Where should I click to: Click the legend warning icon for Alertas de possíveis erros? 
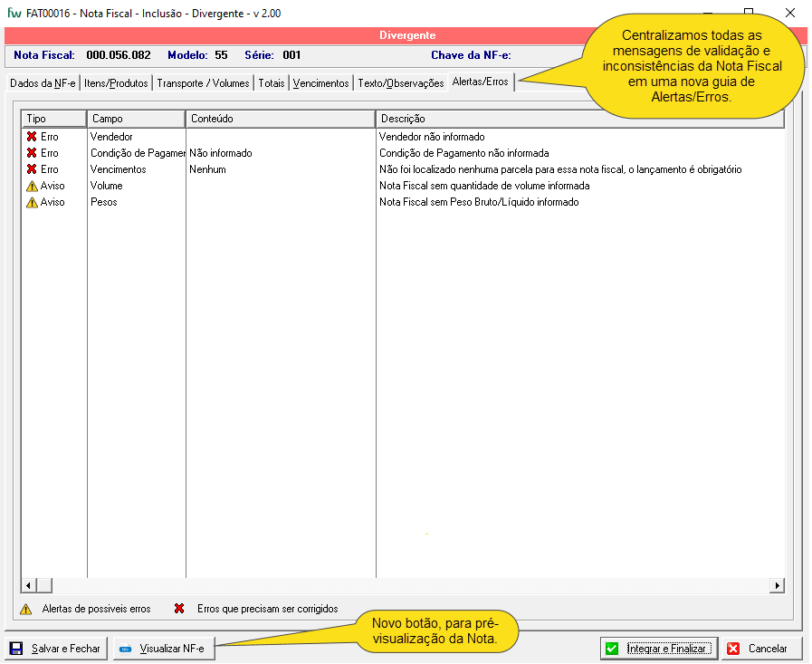click(26, 610)
